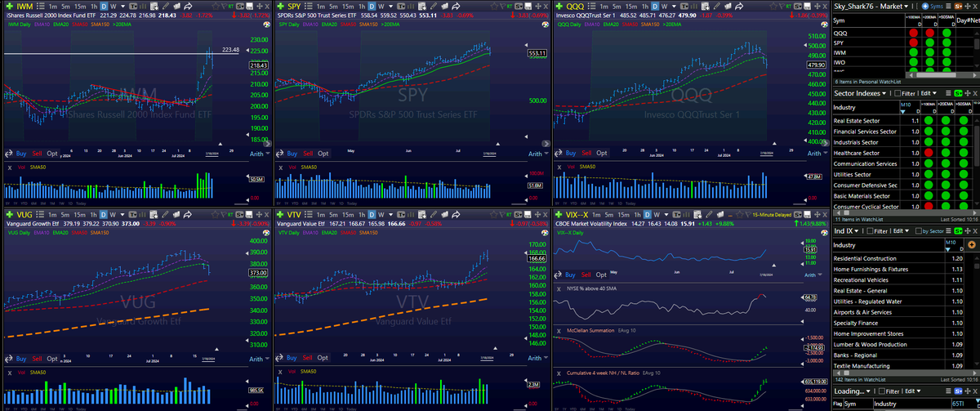
Task: Click the watchlist horizontal scrollbar under IWO row
Action: pyautogui.click(x=937, y=74)
